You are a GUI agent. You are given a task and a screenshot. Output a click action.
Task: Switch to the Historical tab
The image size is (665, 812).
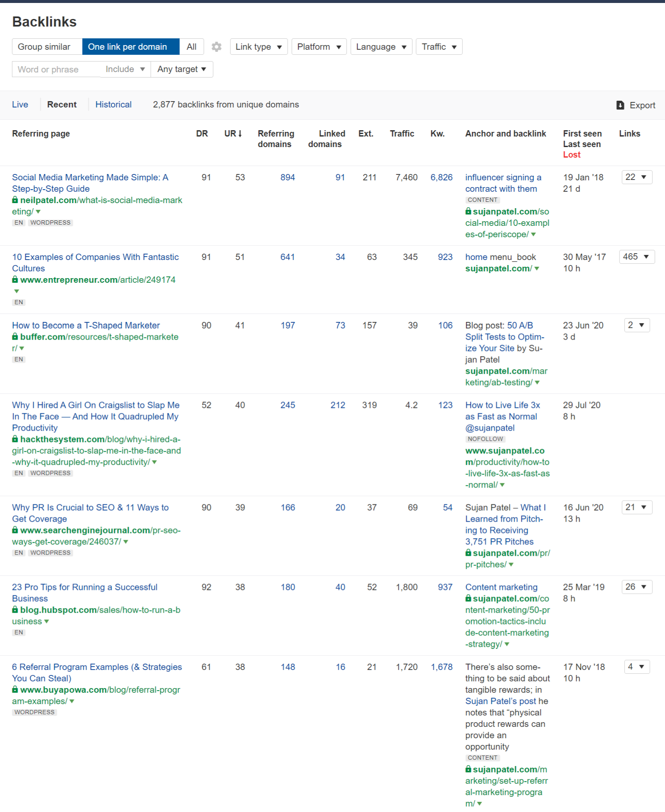(113, 105)
